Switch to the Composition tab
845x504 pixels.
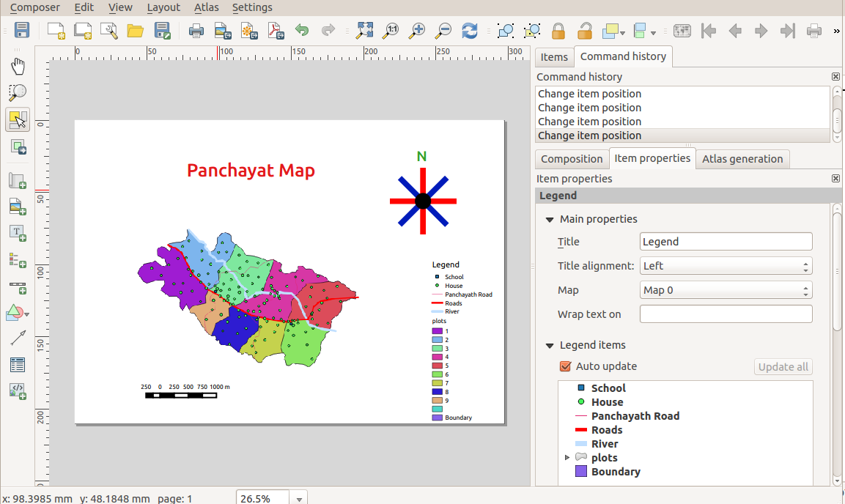(572, 159)
